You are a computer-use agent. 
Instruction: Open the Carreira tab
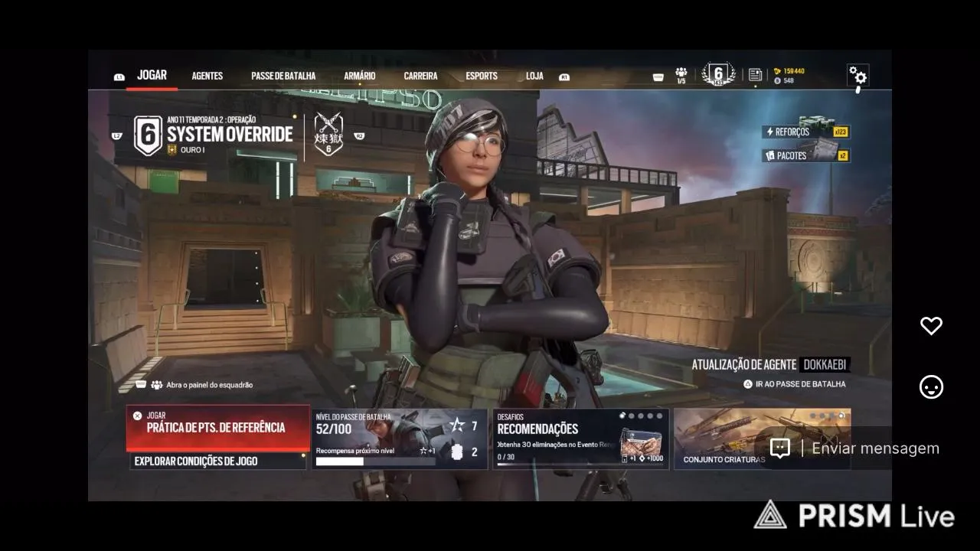[420, 76]
